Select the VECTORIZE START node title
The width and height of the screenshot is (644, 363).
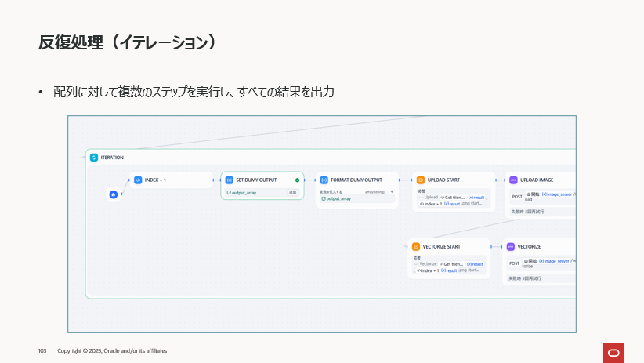(x=442, y=247)
